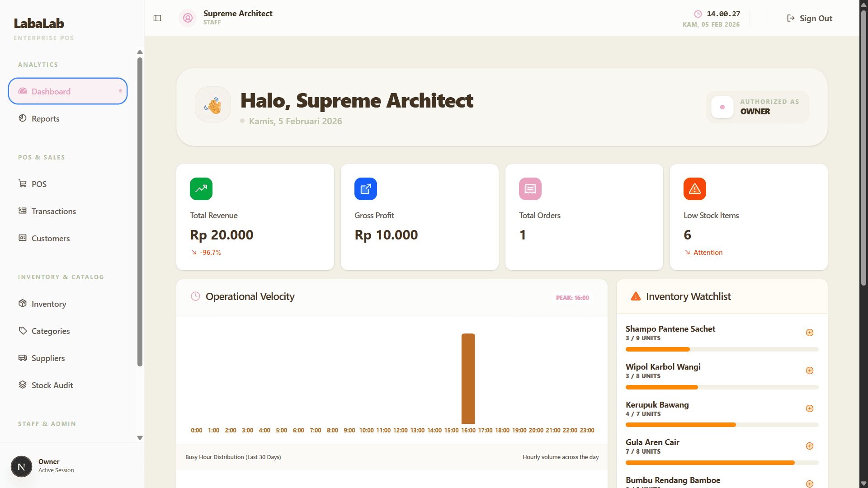Viewport: 868px width, 488px height.
Task: Click the Operational Velocity clock icon
Action: [x=195, y=296]
